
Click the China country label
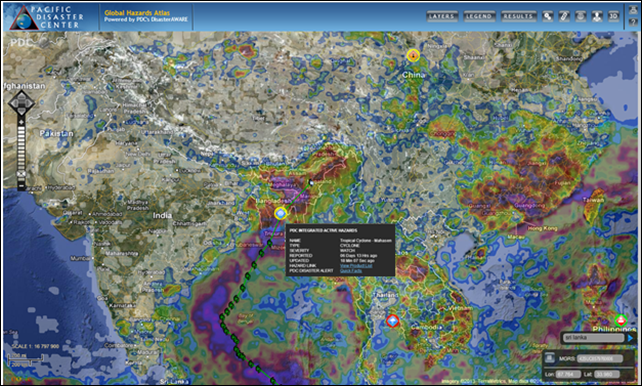pyautogui.click(x=413, y=75)
